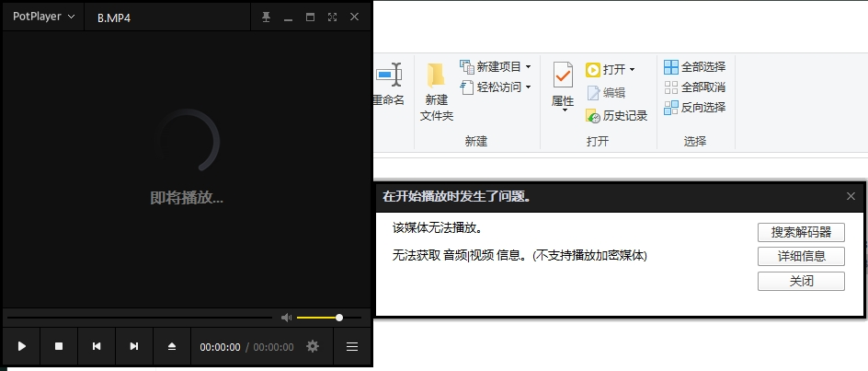Image resolution: width=868 pixels, height=371 pixels.
Task: Click the 搜索解码器 button
Action: pos(801,232)
